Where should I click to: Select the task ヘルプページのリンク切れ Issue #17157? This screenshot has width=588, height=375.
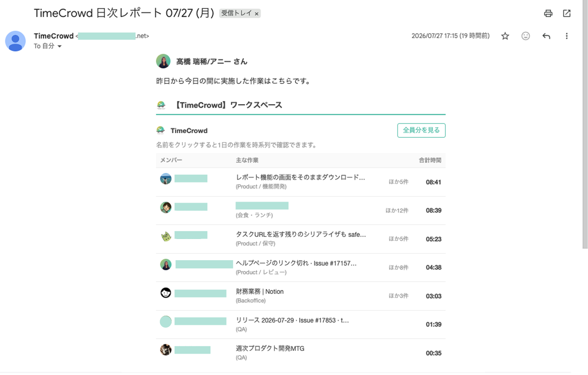(x=296, y=263)
